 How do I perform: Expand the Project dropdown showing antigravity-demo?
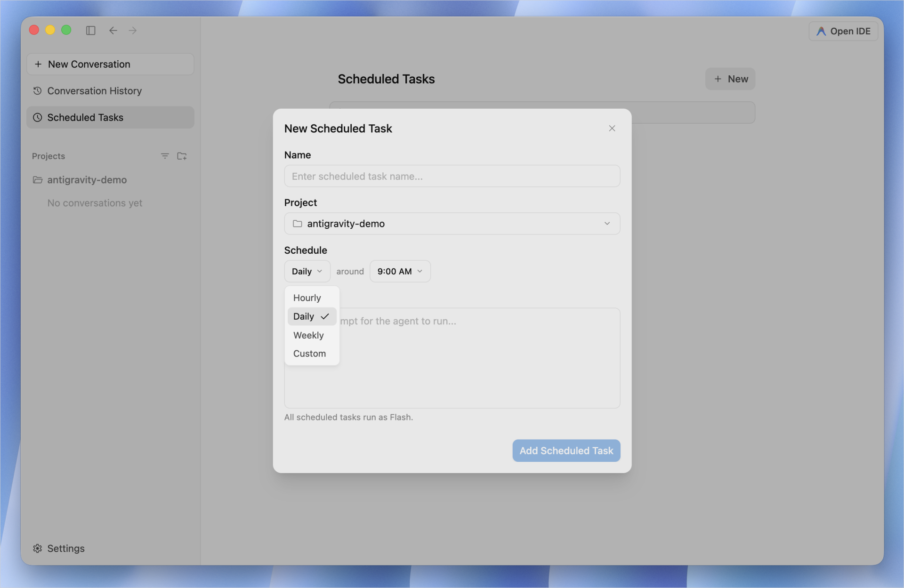452,224
